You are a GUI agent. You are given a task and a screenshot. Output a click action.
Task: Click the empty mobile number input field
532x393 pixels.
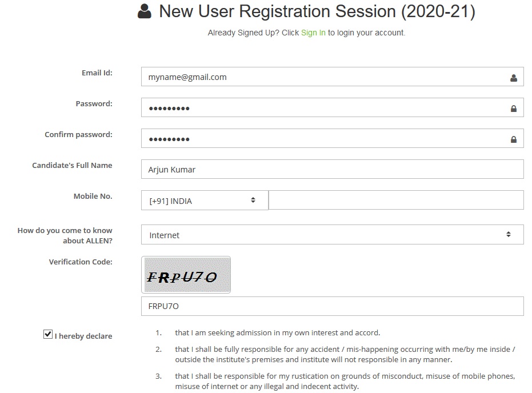point(396,200)
